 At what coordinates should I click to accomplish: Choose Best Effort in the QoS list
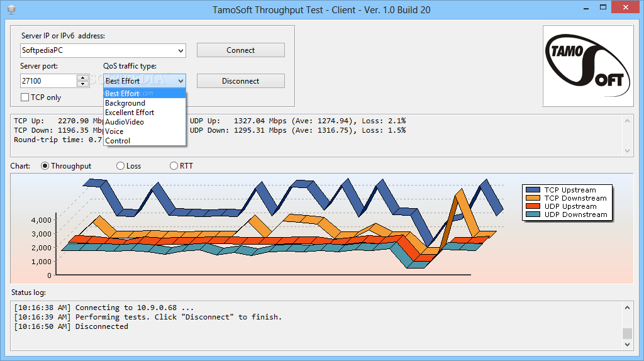point(145,94)
